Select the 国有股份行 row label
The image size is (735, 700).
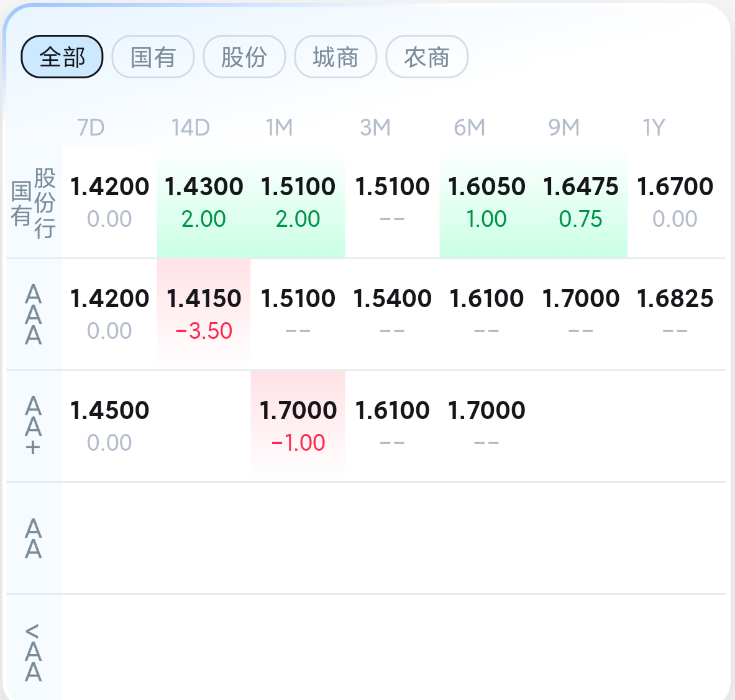click(34, 203)
